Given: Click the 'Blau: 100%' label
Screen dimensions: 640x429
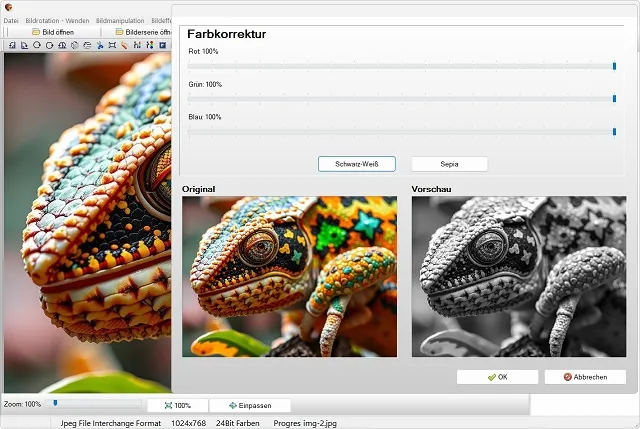Looking at the screenshot, I should [x=204, y=117].
